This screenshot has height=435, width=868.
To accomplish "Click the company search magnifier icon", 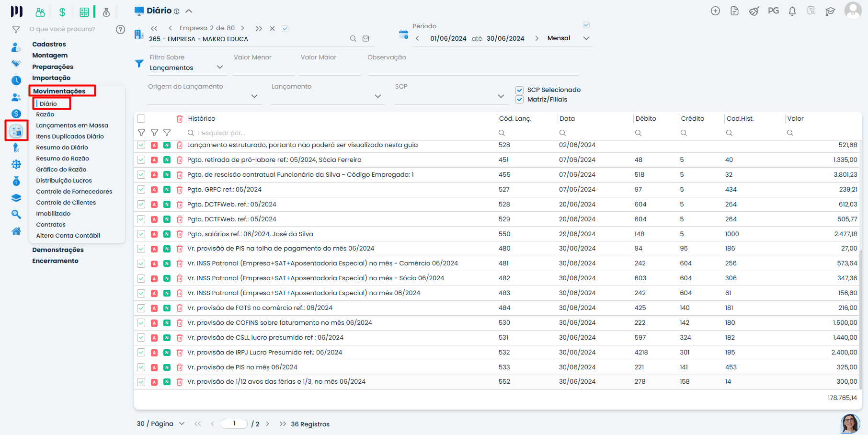I will coord(353,39).
